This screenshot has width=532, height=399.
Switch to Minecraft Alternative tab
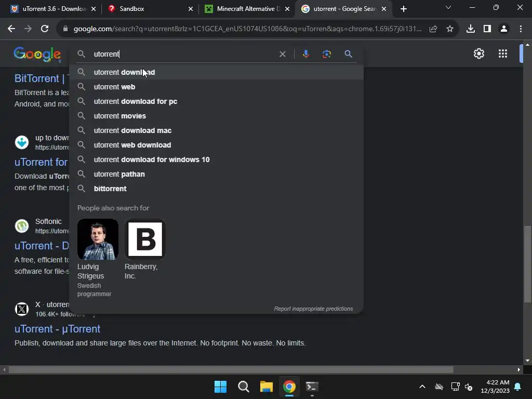tap(247, 9)
